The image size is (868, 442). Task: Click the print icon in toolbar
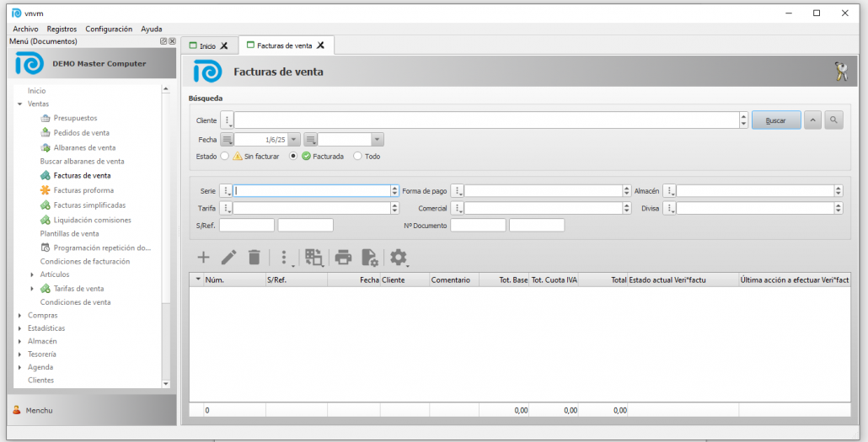344,257
